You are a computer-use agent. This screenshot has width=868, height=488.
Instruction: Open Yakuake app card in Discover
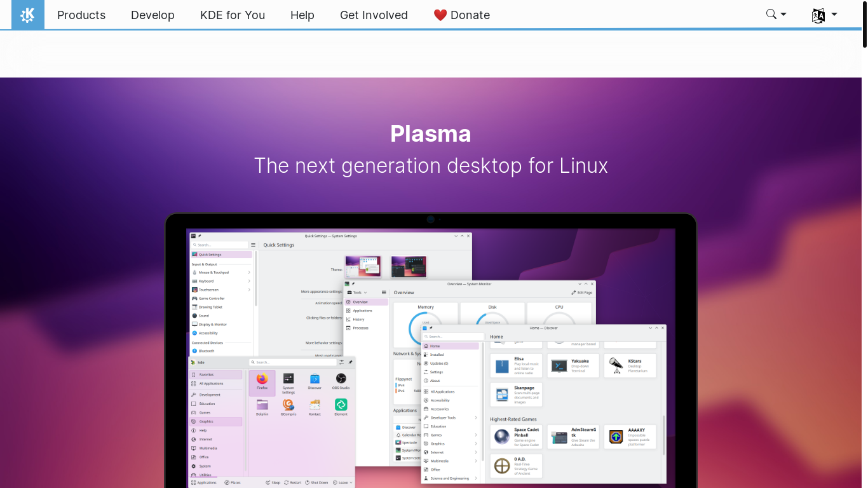pyautogui.click(x=573, y=365)
